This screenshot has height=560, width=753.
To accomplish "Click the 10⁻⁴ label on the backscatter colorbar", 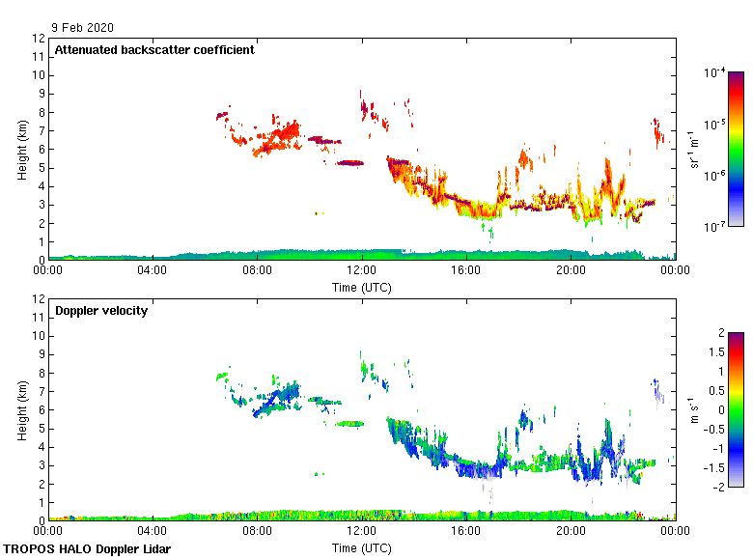I will [714, 72].
